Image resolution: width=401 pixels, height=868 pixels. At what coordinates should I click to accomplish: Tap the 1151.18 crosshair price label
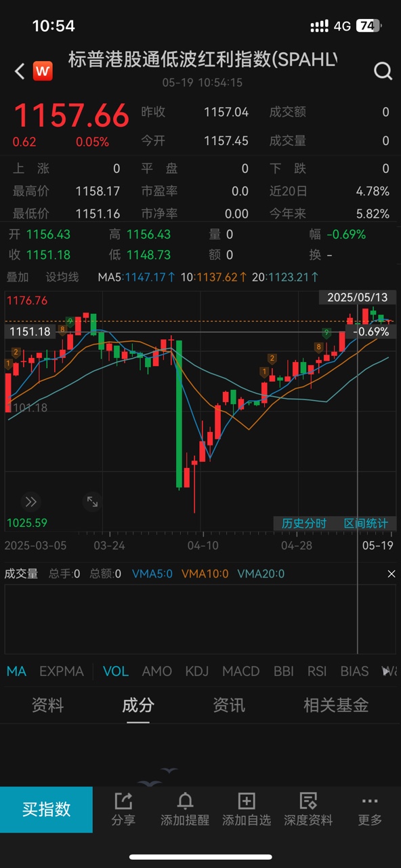click(x=29, y=332)
